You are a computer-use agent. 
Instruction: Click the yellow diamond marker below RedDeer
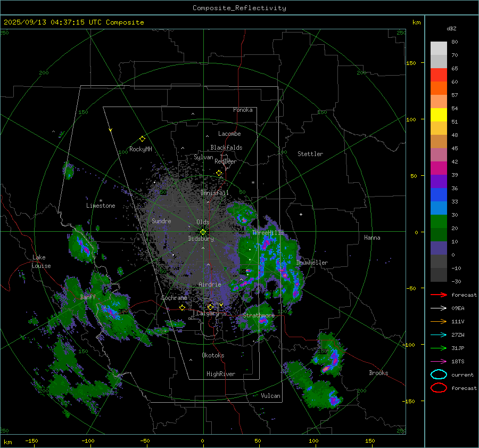219,173
